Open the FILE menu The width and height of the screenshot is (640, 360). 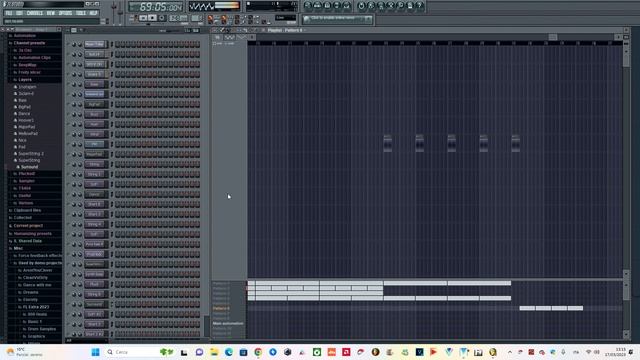point(9,13)
